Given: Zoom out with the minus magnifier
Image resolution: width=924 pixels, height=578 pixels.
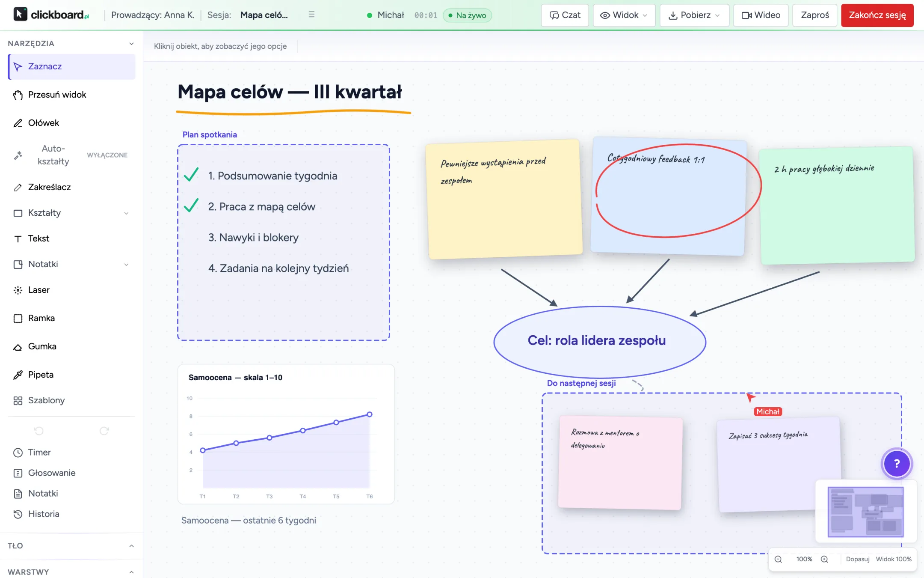Looking at the screenshot, I should (x=778, y=559).
